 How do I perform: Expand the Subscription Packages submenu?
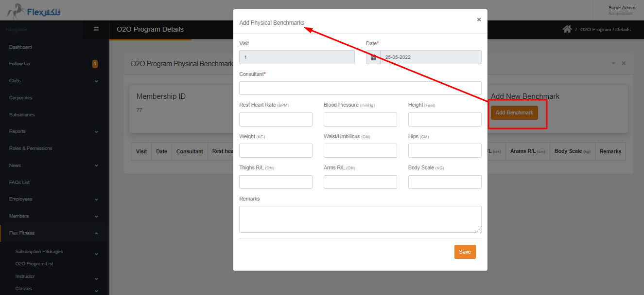96,254
